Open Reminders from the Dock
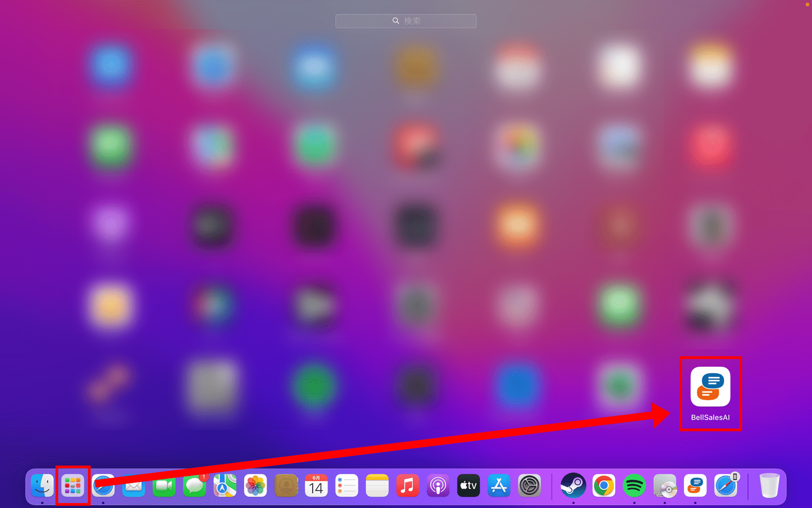This screenshot has height=508, width=812. point(346,486)
